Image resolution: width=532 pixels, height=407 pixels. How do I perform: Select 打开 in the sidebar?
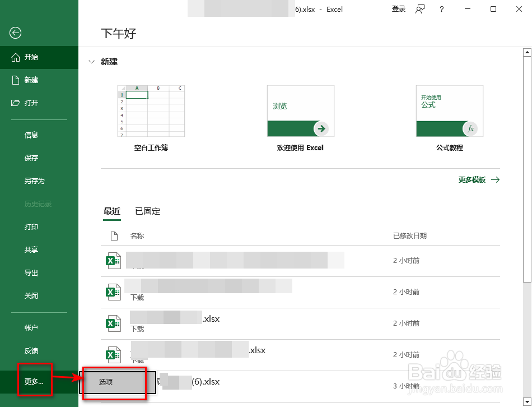pyautogui.click(x=39, y=103)
